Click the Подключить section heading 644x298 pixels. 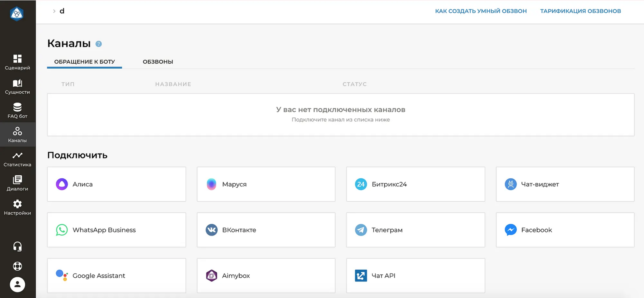coord(77,155)
